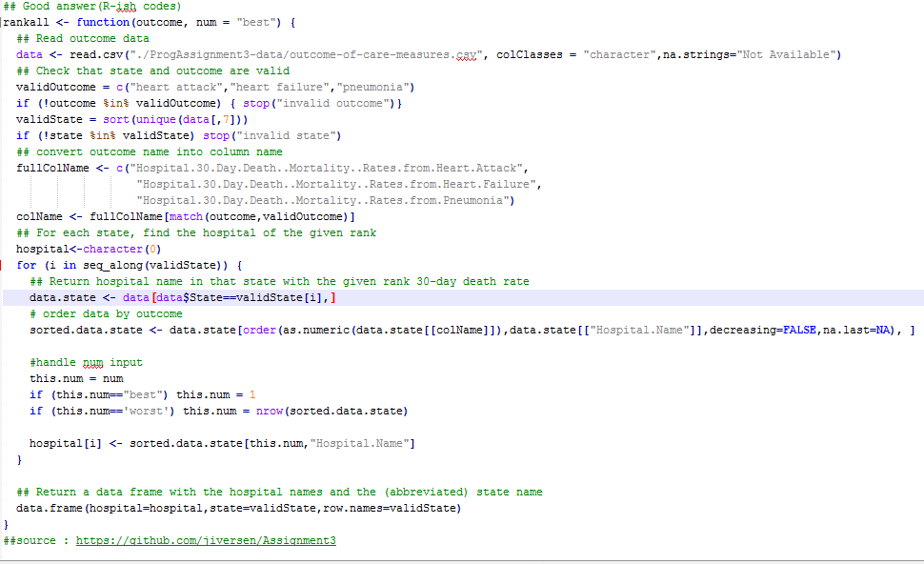Image resolution: width=924 pixels, height=564 pixels.
Task: Click 'na.strings="Not Available"' argument
Action: (x=749, y=54)
